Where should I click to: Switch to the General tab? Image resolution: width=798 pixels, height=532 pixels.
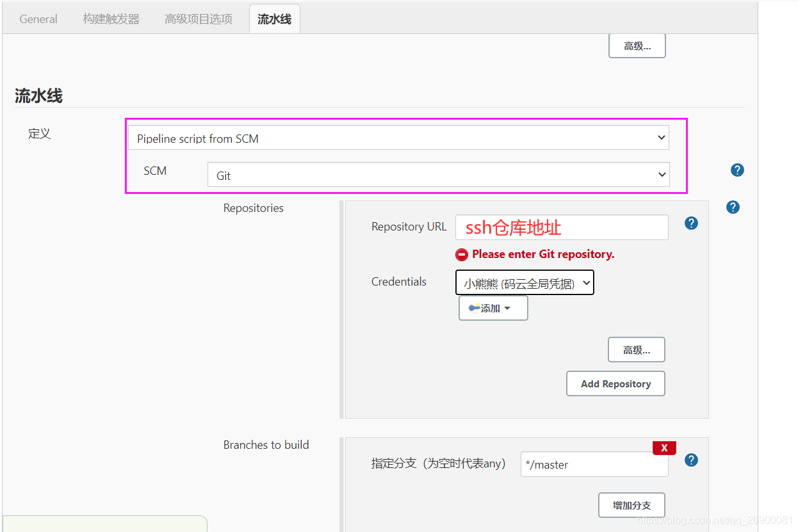pyautogui.click(x=38, y=19)
